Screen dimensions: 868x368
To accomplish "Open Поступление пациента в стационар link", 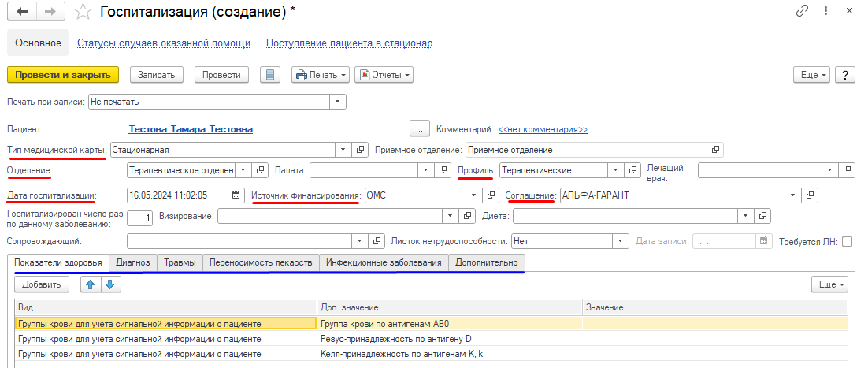I will pos(349,43).
